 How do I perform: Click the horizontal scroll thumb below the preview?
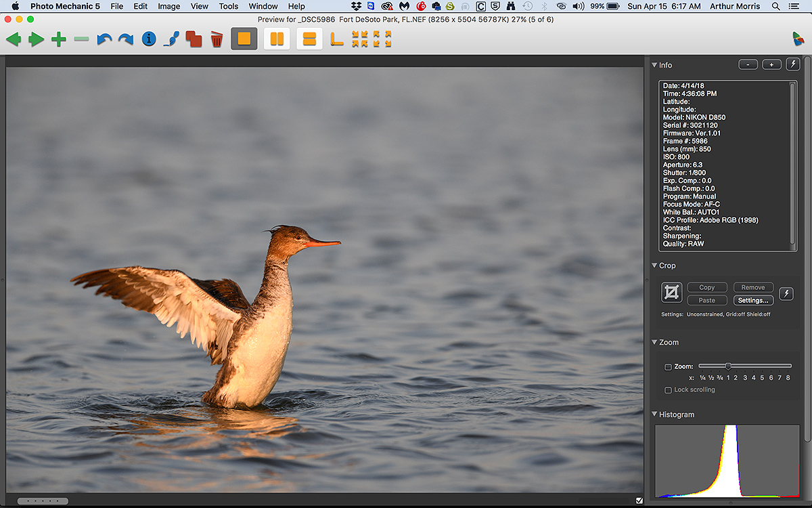pyautogui.click(x=43, y=501)
